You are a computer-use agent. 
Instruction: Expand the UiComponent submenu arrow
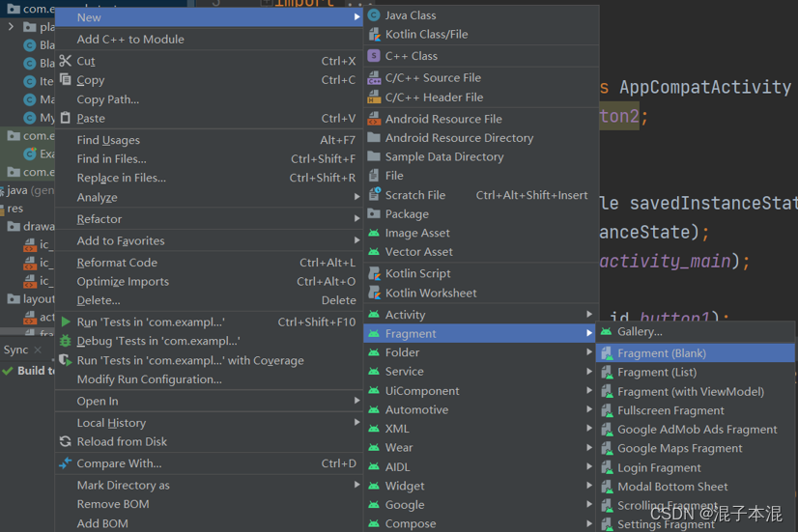(x=588, y=391)
